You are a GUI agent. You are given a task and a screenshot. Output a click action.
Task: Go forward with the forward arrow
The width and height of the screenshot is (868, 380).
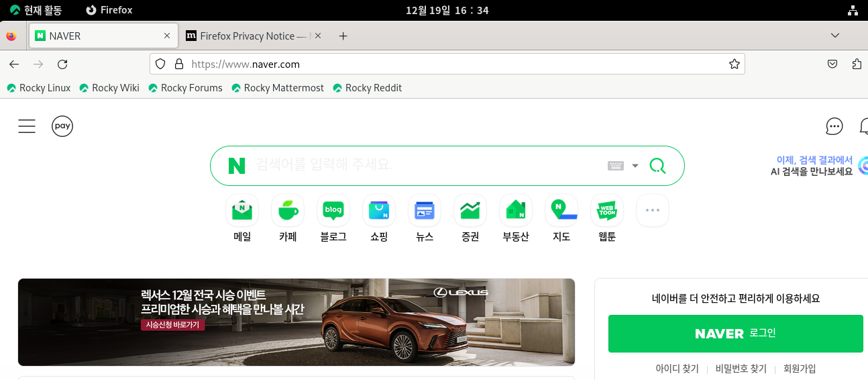click(x=38, y=64)
